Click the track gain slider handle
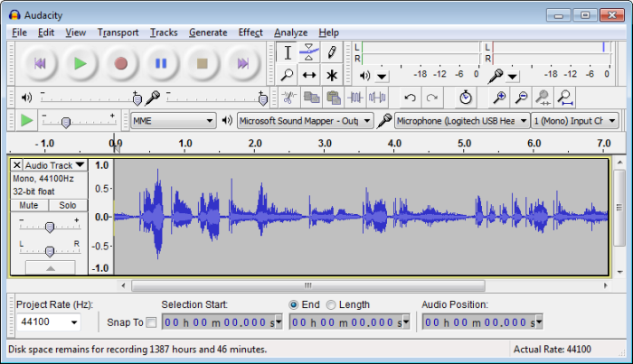This screenshot has width=633, height=364. pyautogui.click(x=50, y=228)
